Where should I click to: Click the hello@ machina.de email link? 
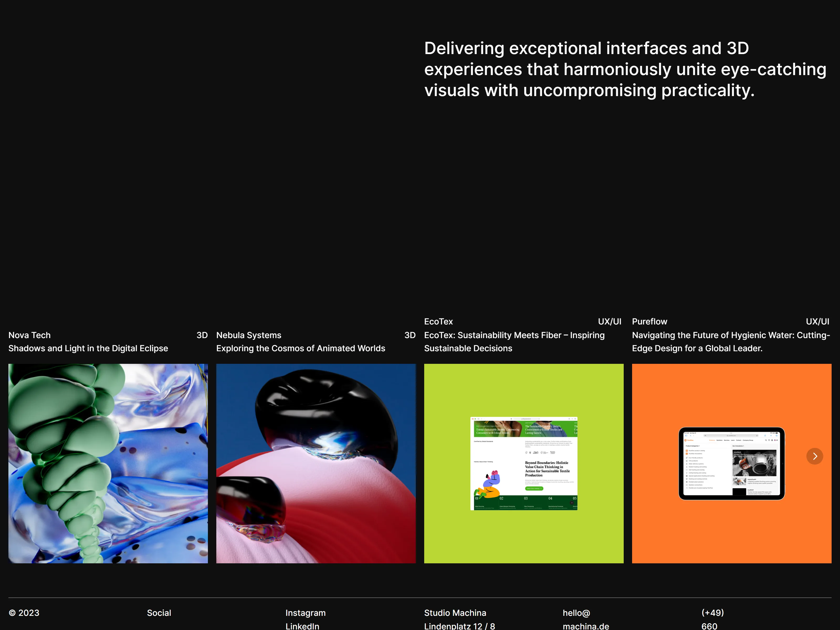click(x=586, y=619)
